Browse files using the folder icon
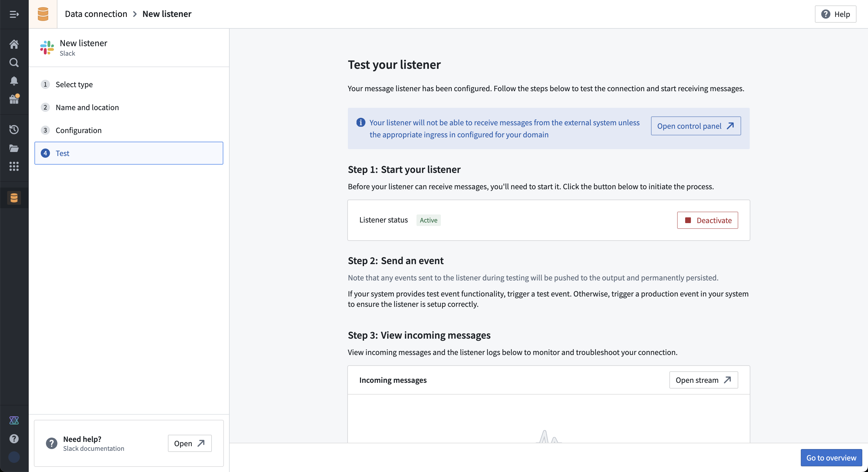868x472 pixels. [x=14, y=148]
